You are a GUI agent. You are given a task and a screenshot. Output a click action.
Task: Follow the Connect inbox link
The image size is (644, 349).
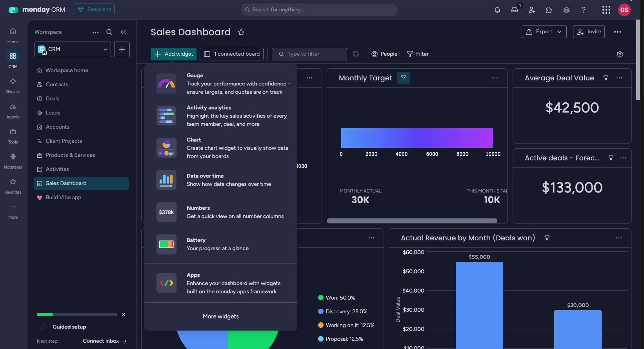pyautogui.click(x=104, y=341)
